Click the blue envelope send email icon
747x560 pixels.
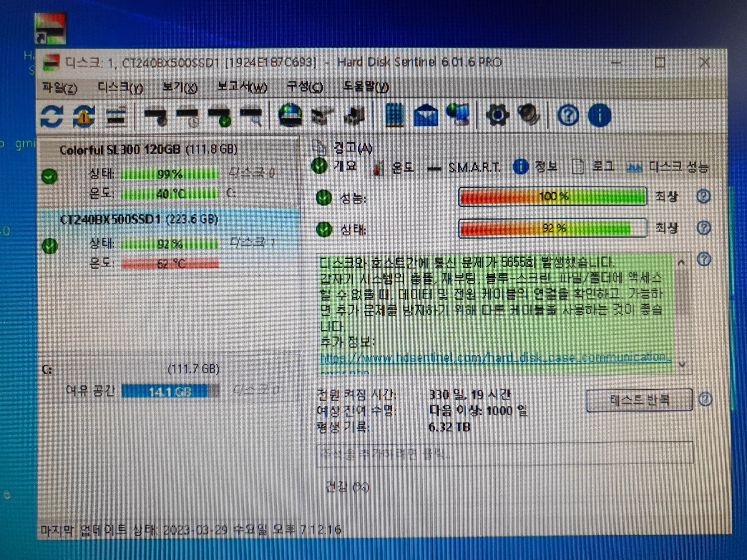426,115
